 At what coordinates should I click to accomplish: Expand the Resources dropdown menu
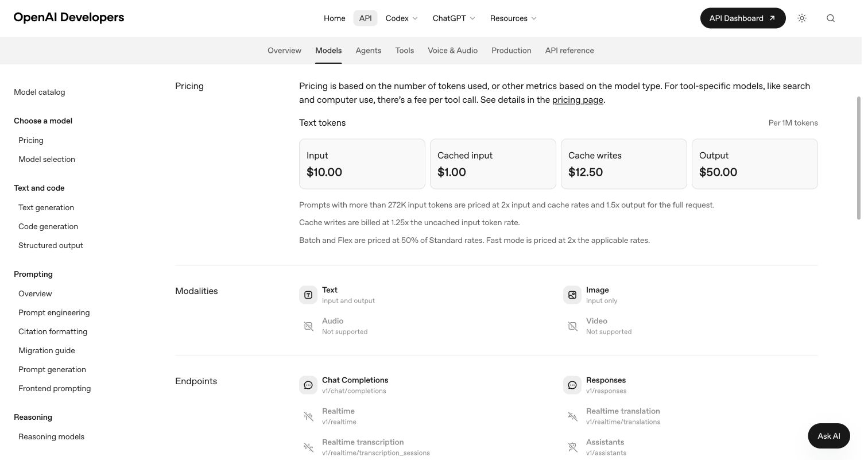pos(513,18)
